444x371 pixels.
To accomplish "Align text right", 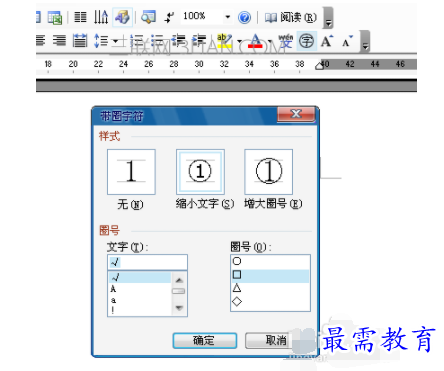I will tap(59, 41).
